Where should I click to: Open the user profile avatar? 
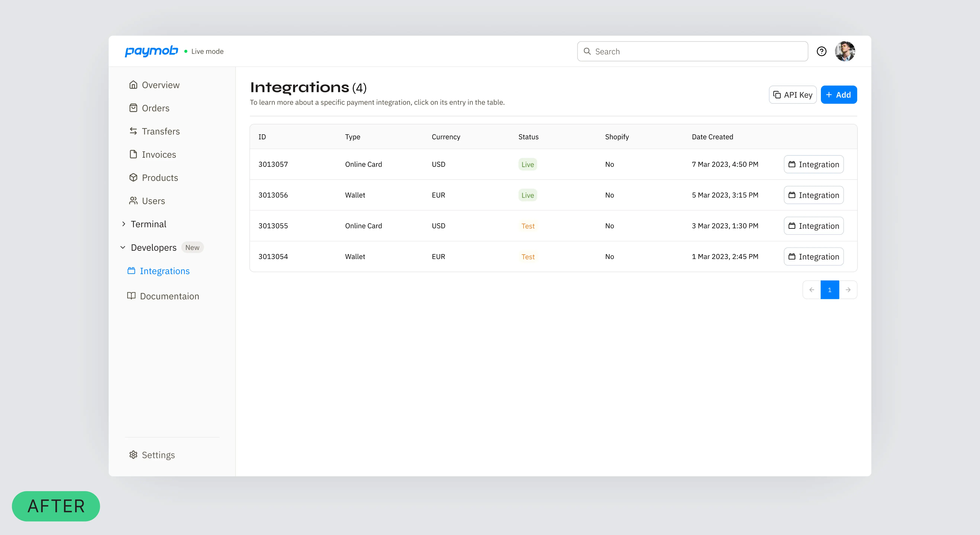845,51
